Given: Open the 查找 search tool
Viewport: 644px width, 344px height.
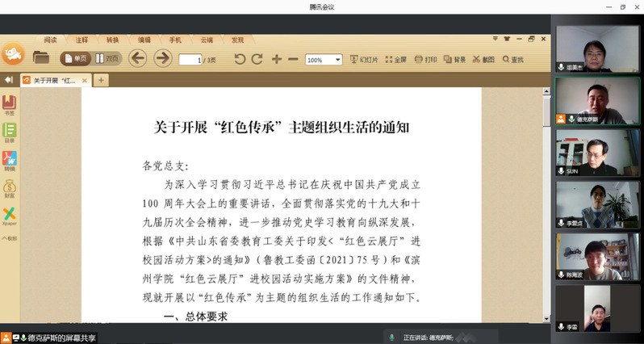Looking at the screenshot, I should click(x=513, y=60).
